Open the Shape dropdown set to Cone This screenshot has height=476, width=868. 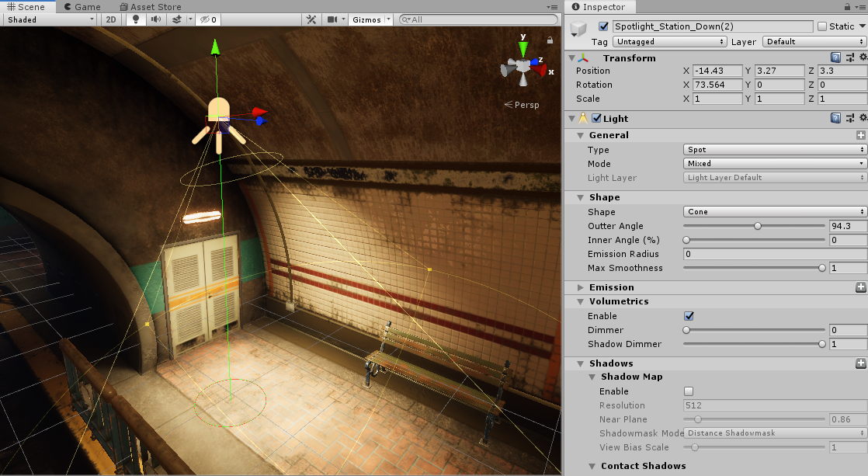773,211
